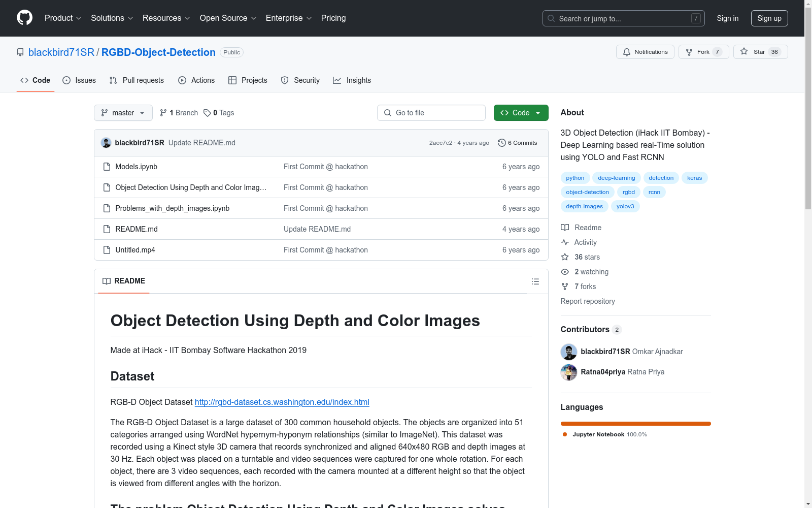Click the git branch icon next to master

105,113
